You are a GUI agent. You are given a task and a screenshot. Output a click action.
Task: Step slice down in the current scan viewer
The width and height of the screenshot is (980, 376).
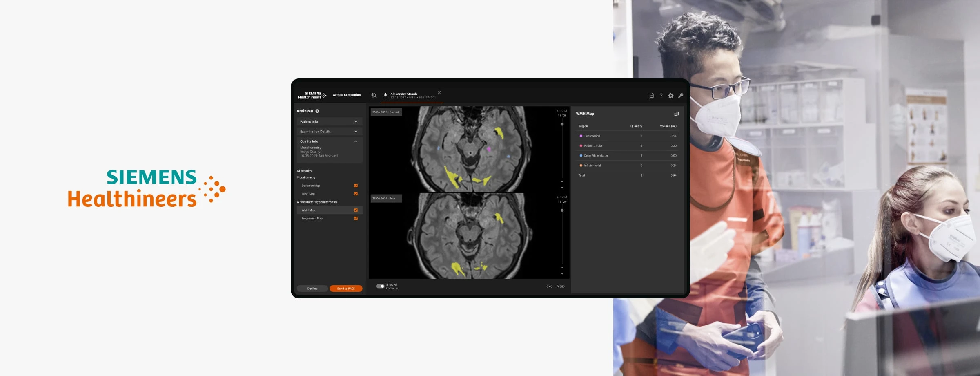[562, 188]
